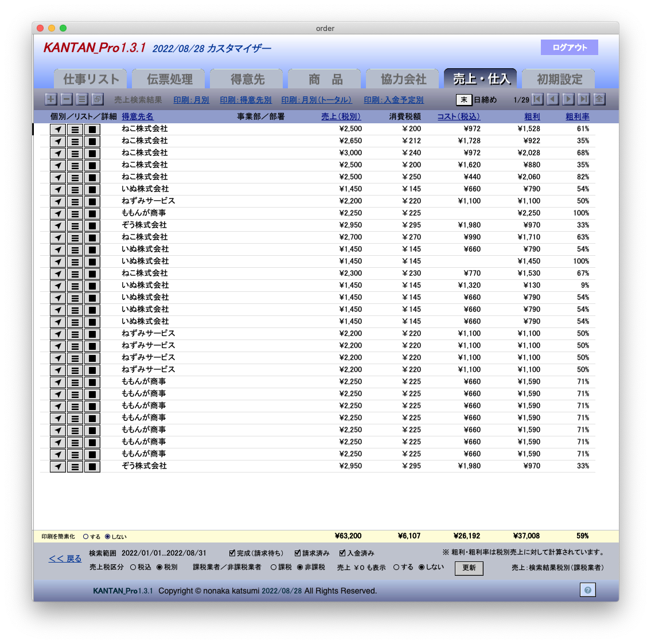Sort by 粗利 column header
Image resolution: width=651 pixels, height=644 pixels.
[532, 116]
